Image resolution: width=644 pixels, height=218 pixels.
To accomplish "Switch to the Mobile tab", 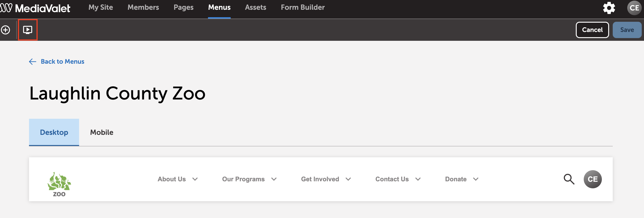I will [x=102, y=132].
